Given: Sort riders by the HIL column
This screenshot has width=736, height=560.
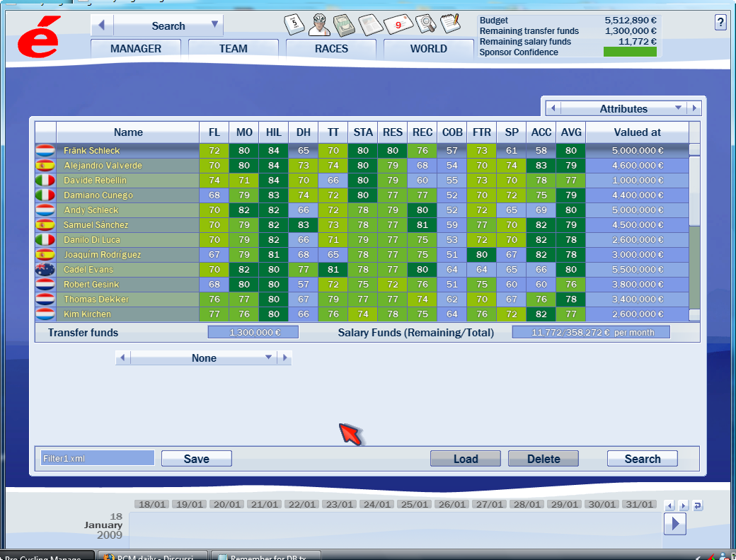Looking at the screenshot, I should (273, 132).
